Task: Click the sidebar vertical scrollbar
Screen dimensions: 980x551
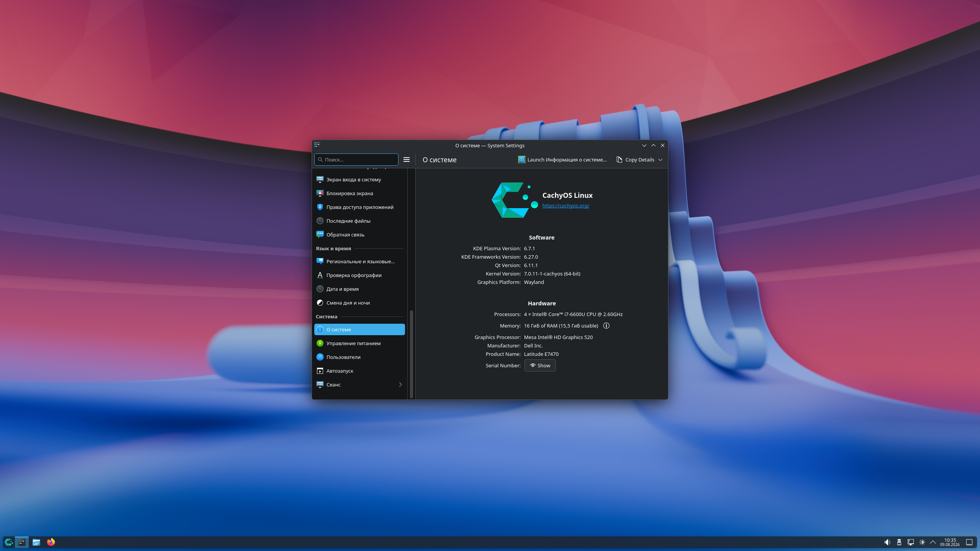Action: (x=412, y=354)
